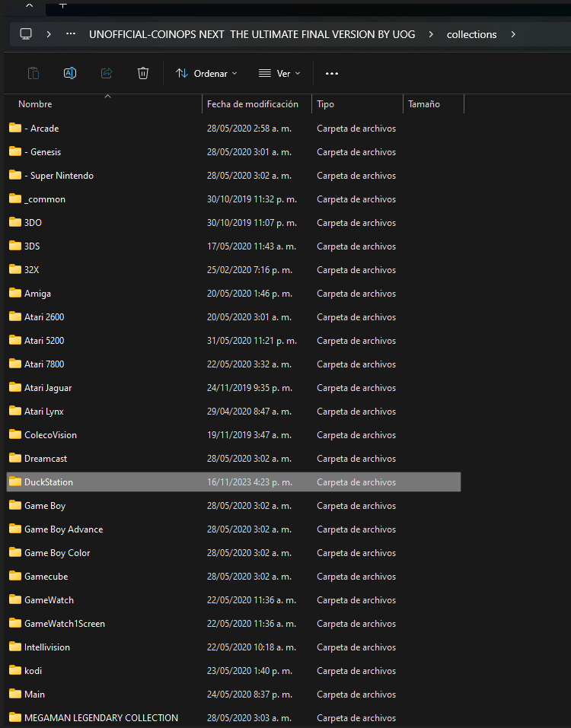Click 3DS date 17/05/2020 11:43 a. m.
Screen dimensions: 571x728
251,246
